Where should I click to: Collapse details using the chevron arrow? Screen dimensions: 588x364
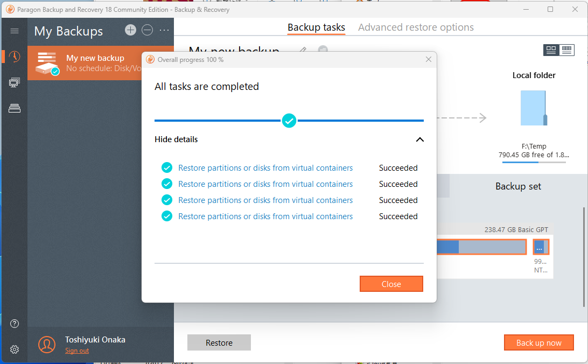420,139
